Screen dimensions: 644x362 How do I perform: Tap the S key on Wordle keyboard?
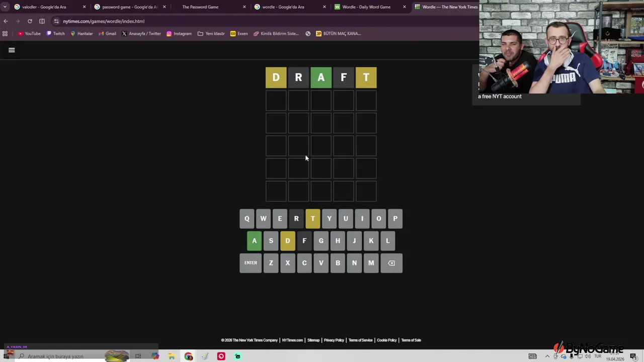[x=271, y=241]
